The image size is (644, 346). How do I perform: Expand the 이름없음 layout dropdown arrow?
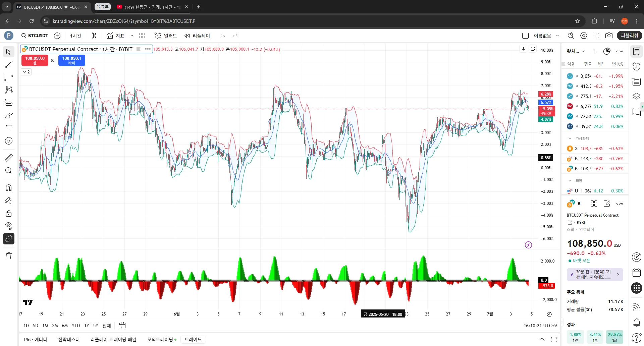click(x=557, y=36)
